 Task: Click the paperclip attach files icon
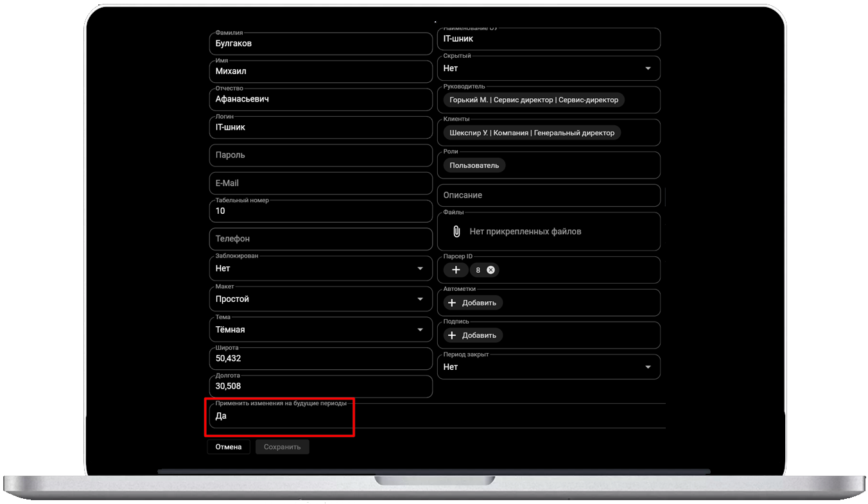[x=456, y=232]
